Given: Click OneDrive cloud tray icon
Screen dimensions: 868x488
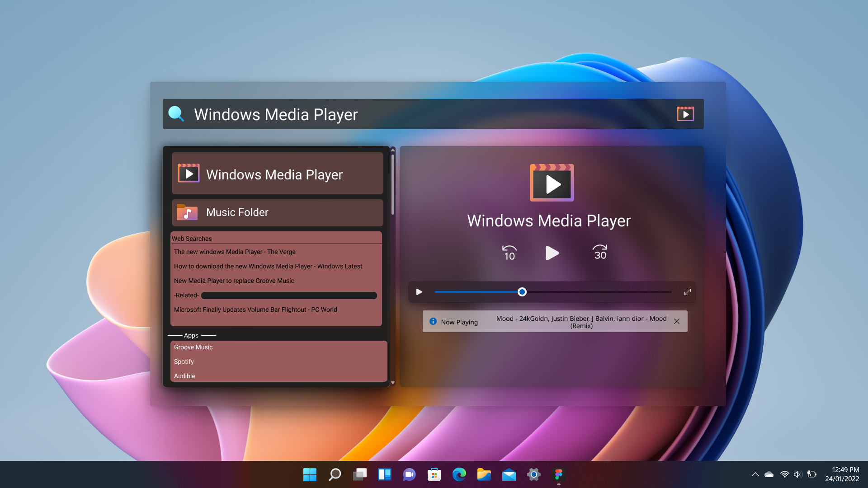Looking at the screenshot, I should coord(769,474).
